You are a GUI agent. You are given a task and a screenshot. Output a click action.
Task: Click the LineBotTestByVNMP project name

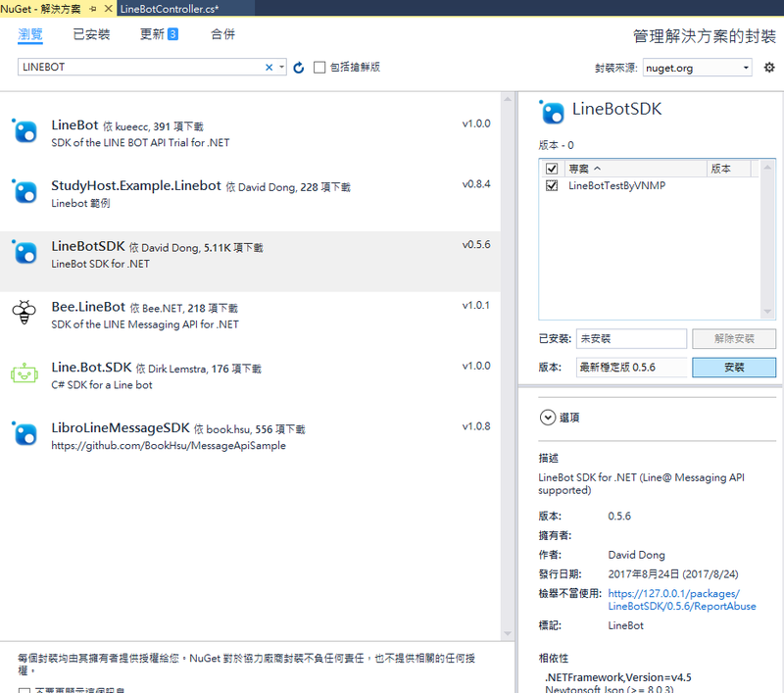point(616,185)
